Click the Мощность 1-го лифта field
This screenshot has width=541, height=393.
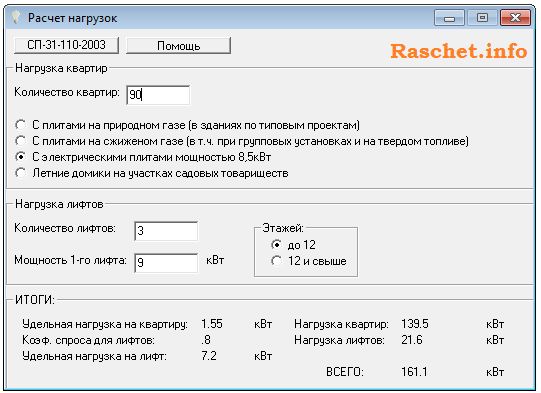(x=166, y=263)
